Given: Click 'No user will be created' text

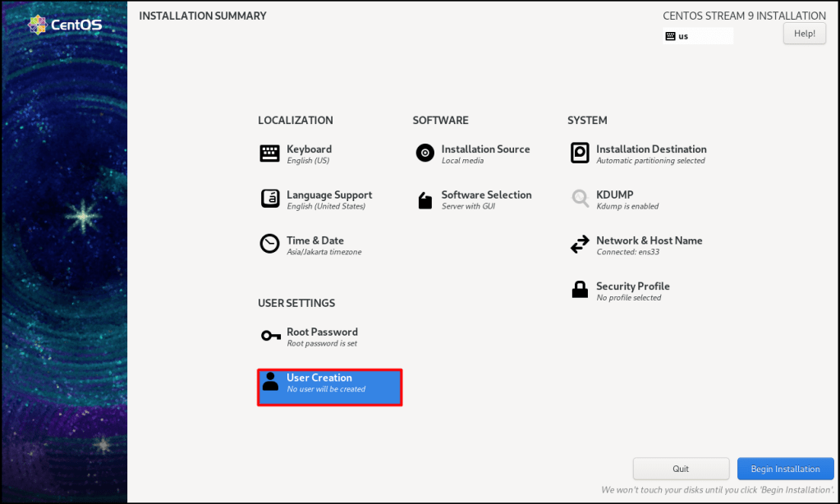Looking at the screenshot, I should 326,389.
